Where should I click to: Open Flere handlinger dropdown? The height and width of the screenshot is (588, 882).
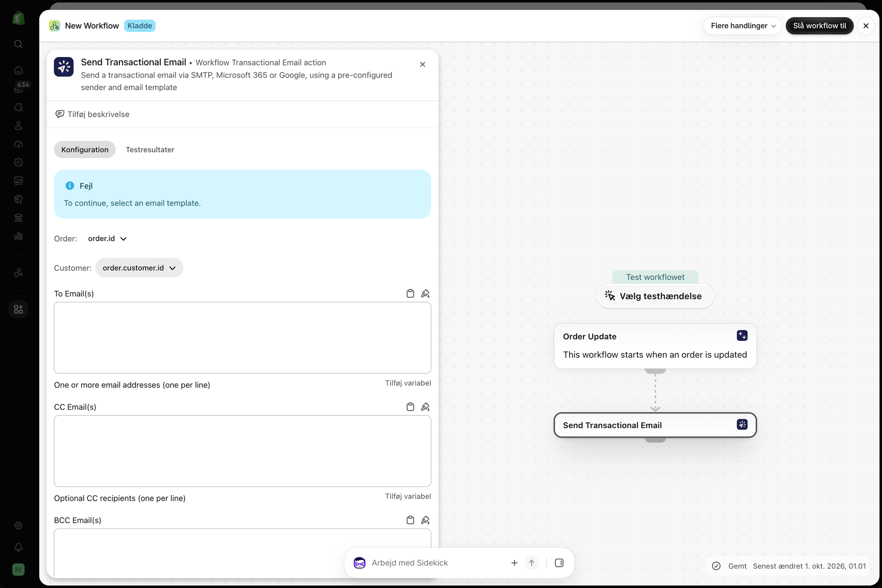point(743,26)
